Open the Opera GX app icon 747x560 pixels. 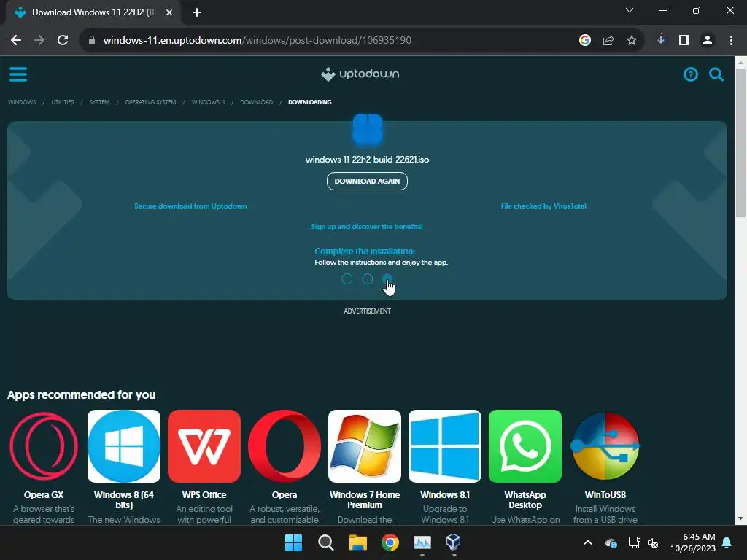pyautogui.click(x=44, y=446)
